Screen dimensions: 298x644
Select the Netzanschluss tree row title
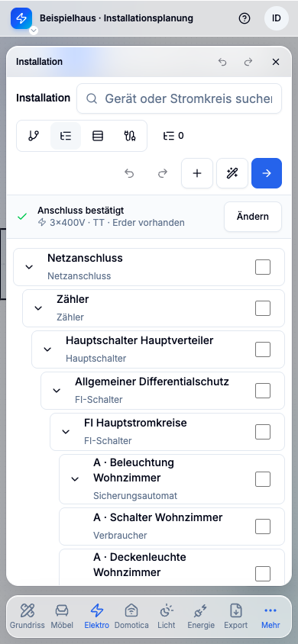pos(85,259)
